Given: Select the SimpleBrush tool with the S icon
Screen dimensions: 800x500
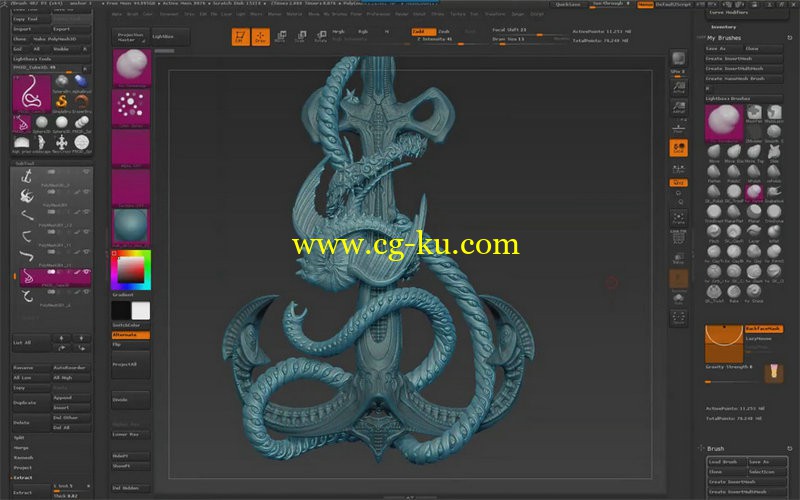Looking at the screenshot, I should pos(62,102).
